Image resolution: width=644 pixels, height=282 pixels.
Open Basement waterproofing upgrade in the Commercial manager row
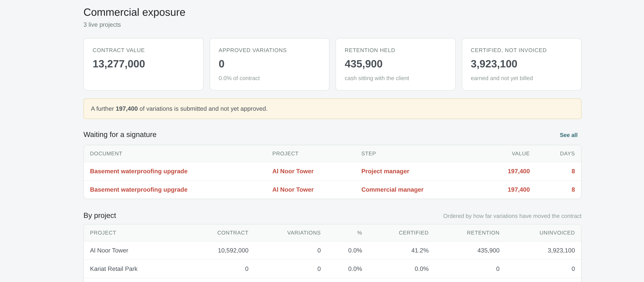[139, 190]
